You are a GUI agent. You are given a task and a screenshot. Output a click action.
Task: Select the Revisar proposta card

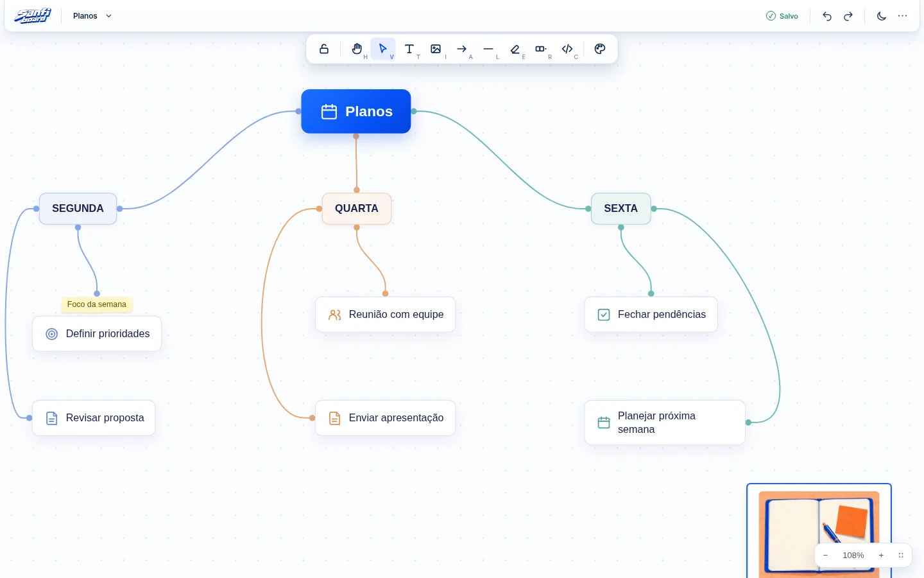tap(94, 418)
